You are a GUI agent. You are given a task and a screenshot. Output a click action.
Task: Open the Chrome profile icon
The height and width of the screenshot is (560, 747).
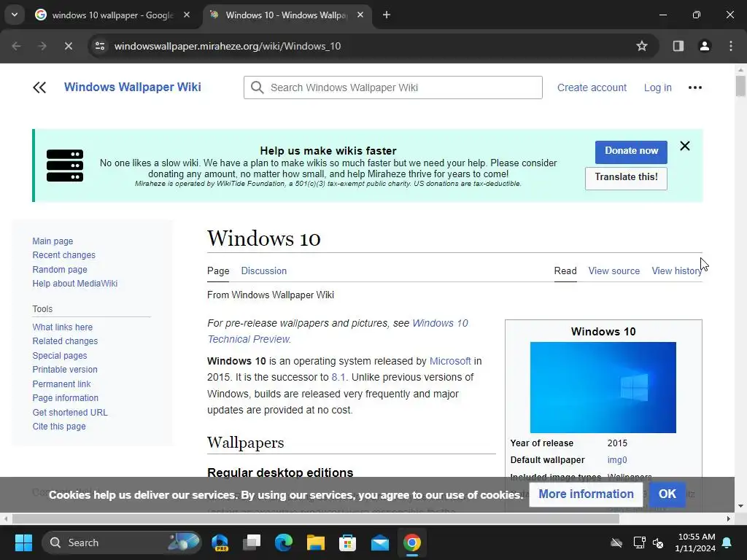pyautogui.click(x=705, y=46)
